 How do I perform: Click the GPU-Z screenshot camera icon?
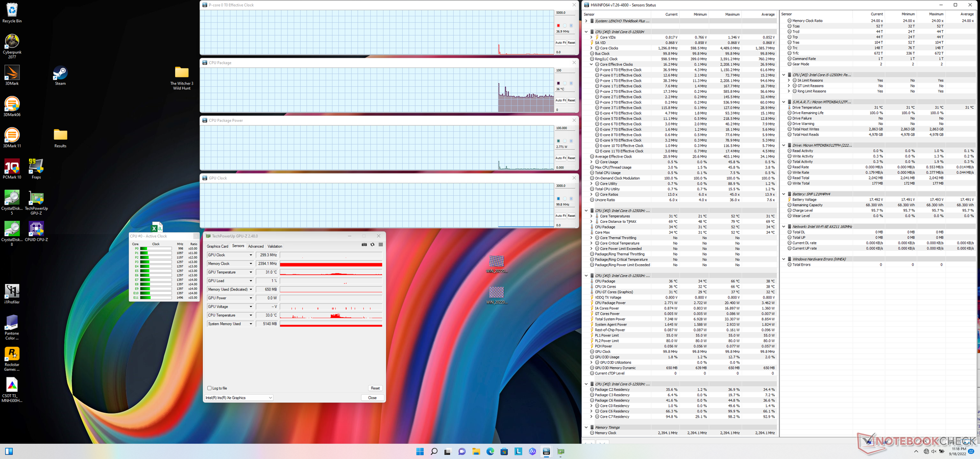click(364, 245)
